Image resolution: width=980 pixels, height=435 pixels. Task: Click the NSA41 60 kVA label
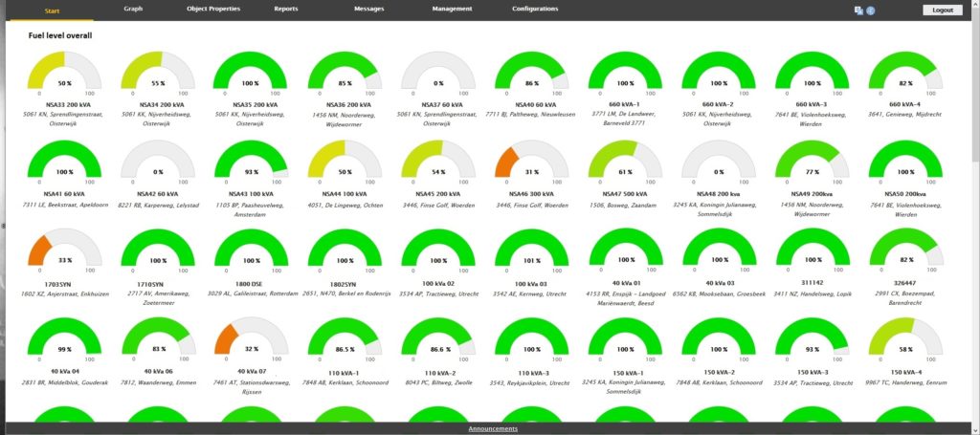64,194
